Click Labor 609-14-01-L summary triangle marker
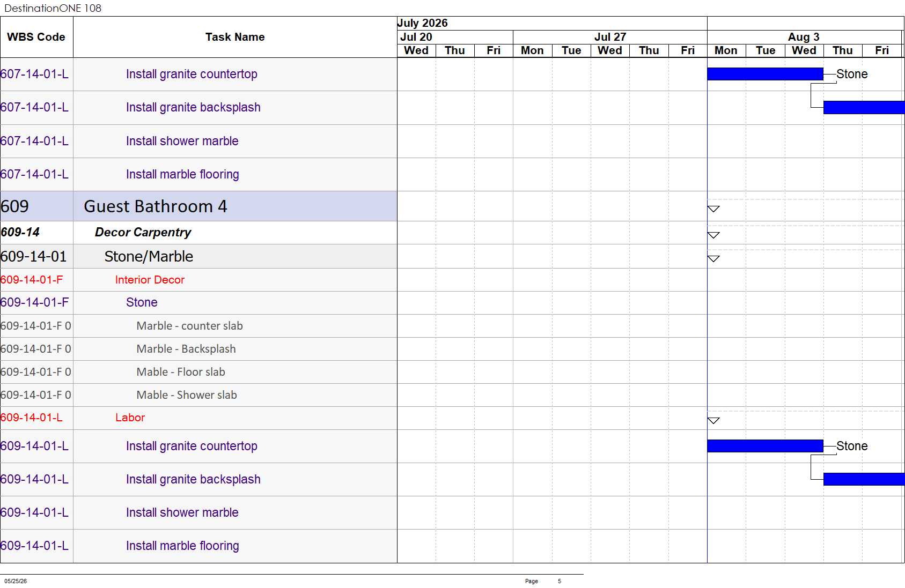905x588 pixels. click(713, 421)
